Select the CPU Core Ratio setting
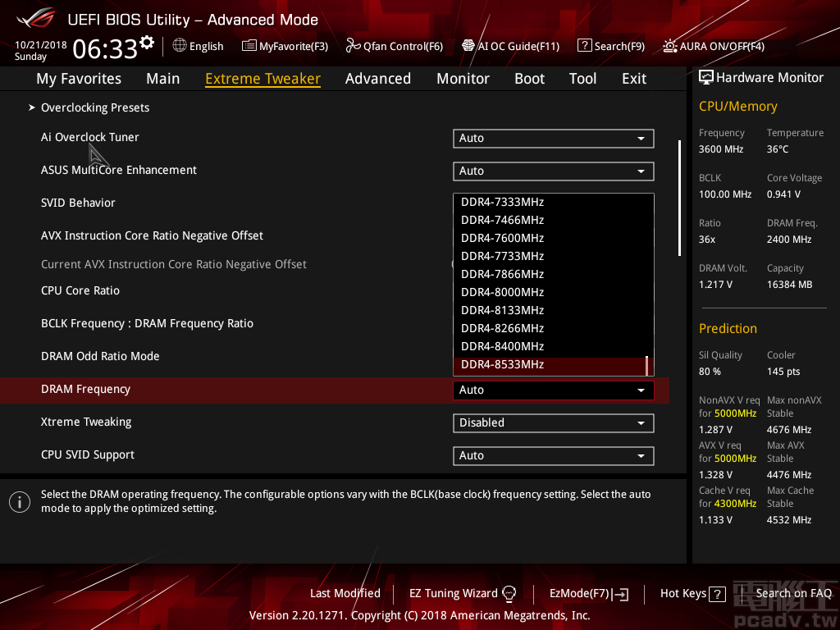840x630 pixels. tap(80, 291)
